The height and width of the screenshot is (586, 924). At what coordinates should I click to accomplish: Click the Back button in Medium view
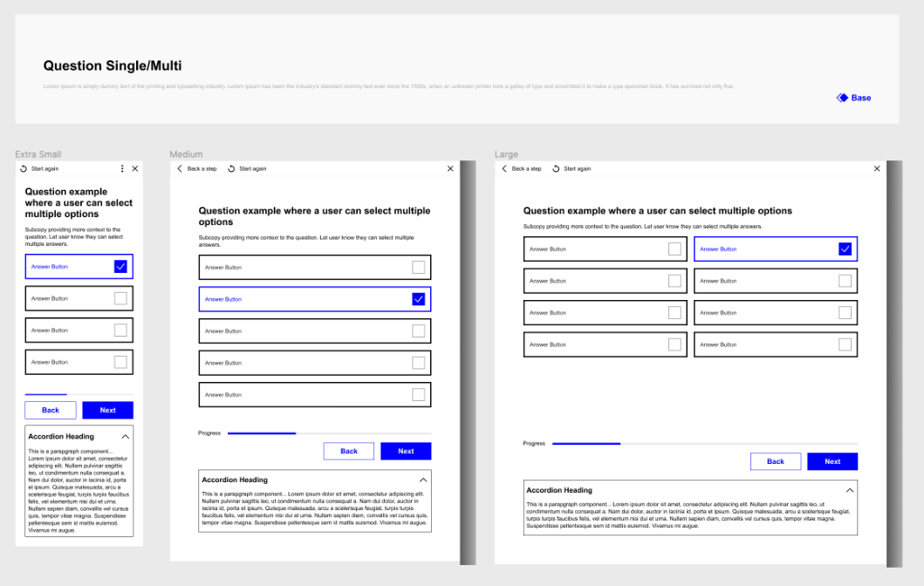(x=348, y=451)
